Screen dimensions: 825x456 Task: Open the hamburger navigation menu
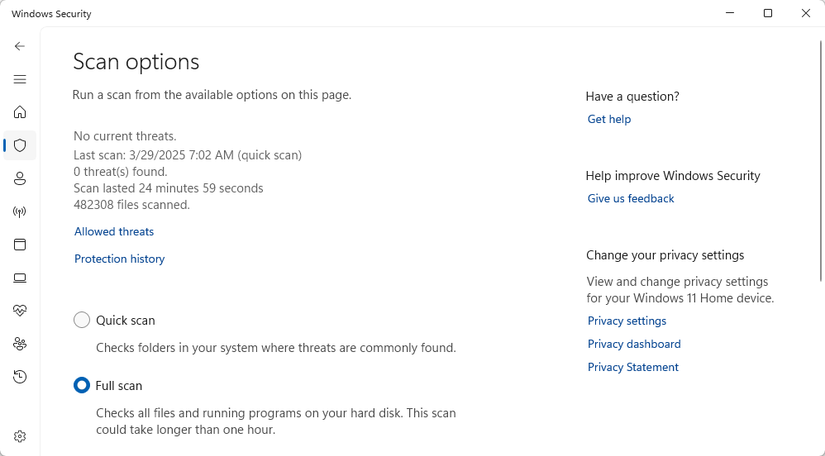tap(20, 79)
